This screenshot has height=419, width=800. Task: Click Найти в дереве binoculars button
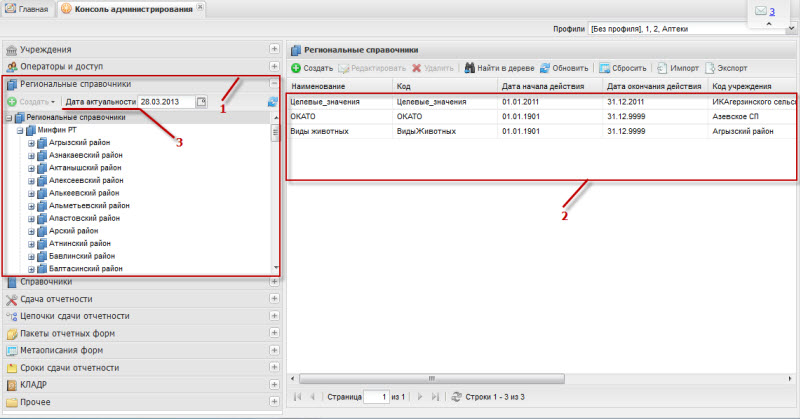click(x=495, y=68)
